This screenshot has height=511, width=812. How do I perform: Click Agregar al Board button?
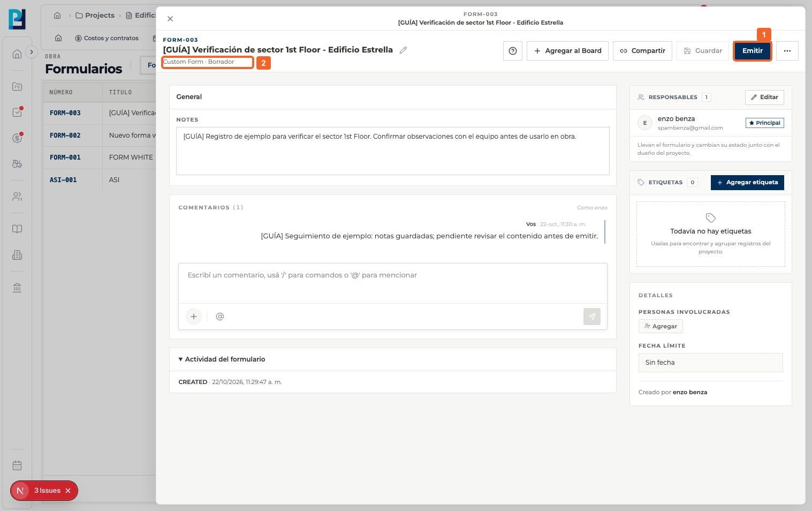click(567, 51)
